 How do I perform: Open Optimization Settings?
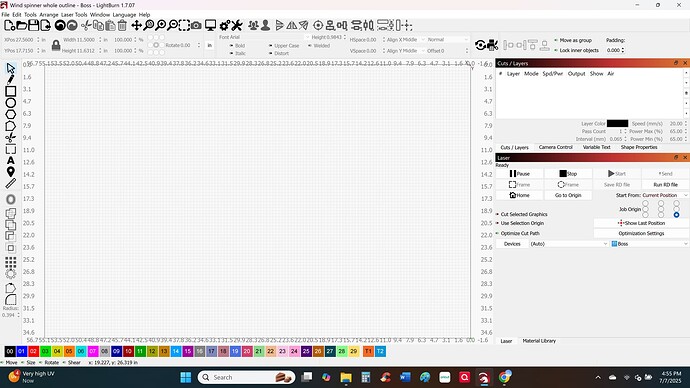[x=641, y=233]
